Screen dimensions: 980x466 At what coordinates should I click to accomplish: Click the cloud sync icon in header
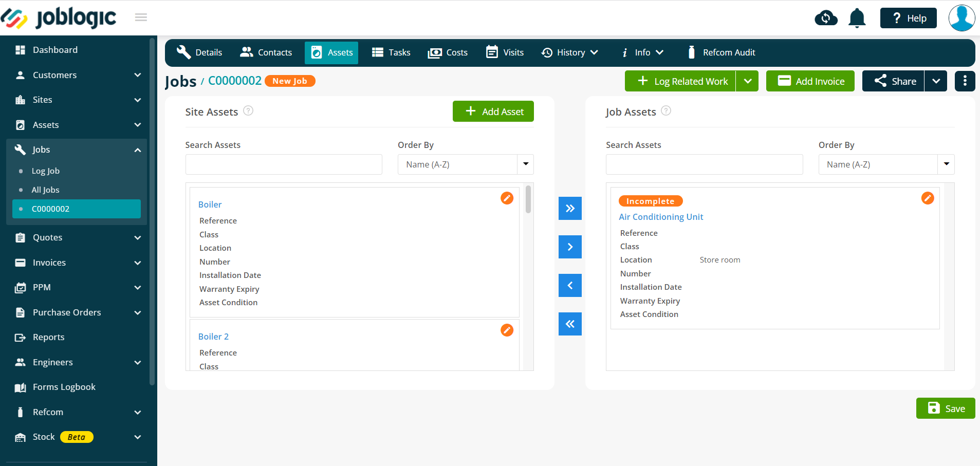826,18
